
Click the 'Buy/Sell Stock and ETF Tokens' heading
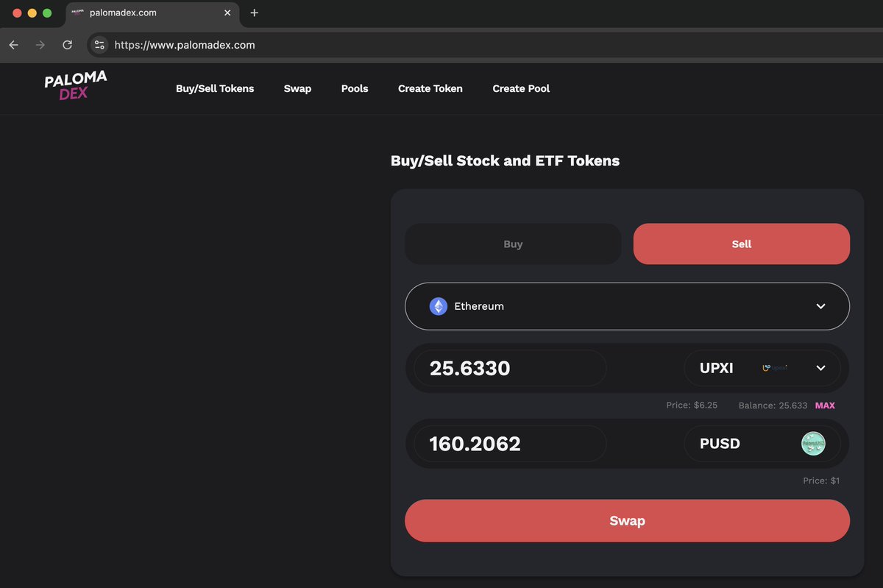click(505, 160)
